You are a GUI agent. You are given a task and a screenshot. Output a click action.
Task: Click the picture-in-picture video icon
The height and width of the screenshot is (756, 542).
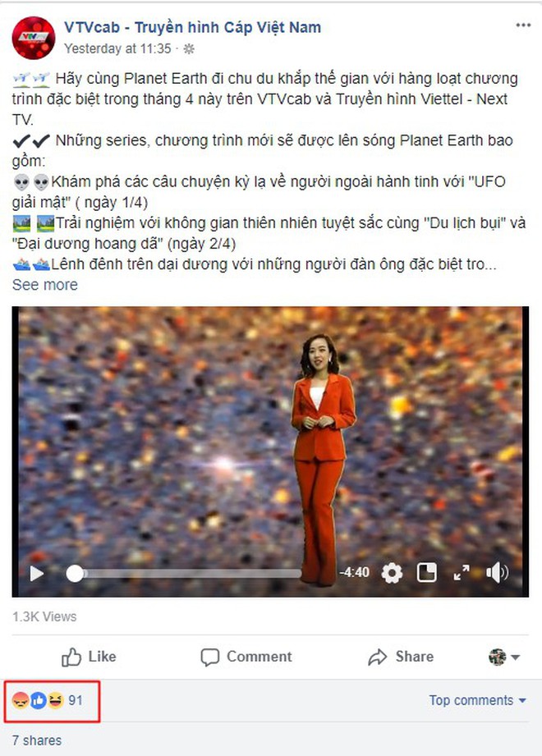tap(427, 573)
